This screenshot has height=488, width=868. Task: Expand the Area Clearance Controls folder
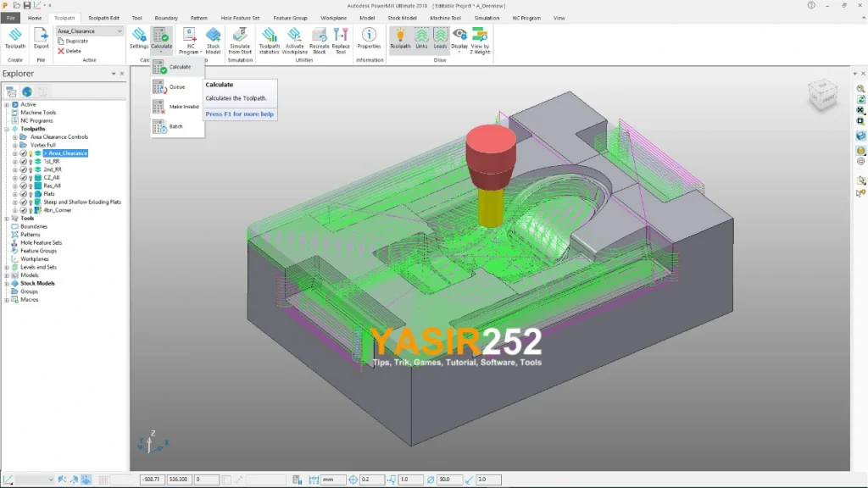[15, 137]
